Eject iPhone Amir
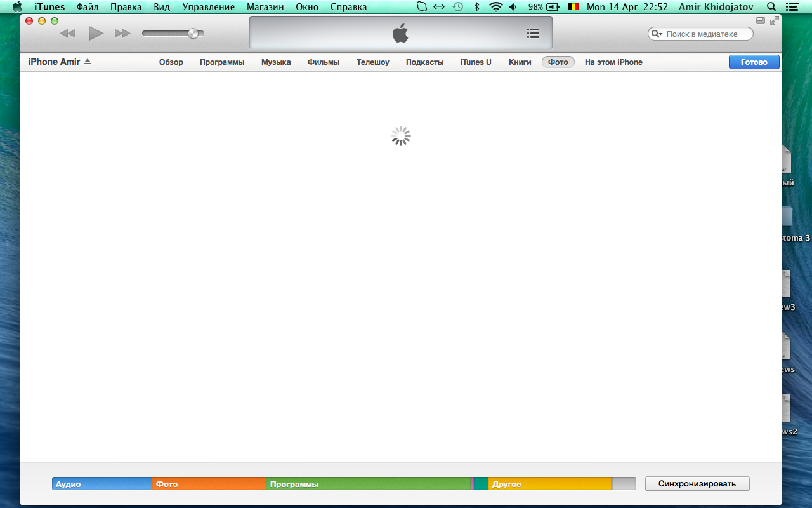The image size is (812, 508). [x=88, y=62]
